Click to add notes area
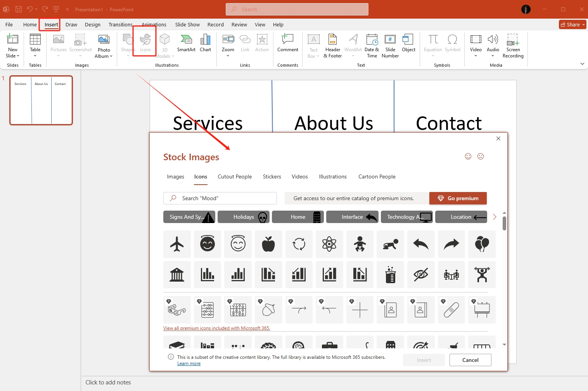 click(x=108, y=382)
